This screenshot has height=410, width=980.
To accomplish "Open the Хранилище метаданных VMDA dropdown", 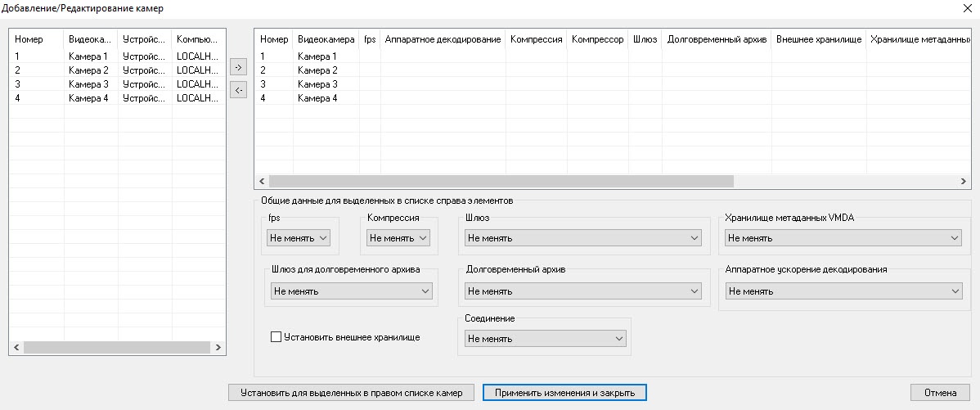I will [x=843, y=237].
